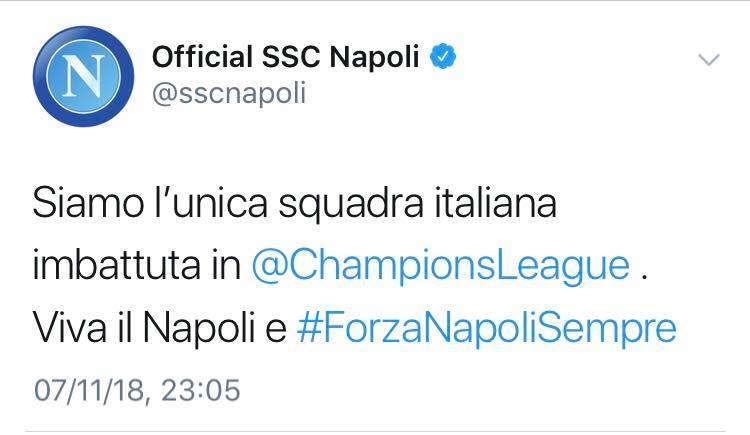The image size is (750, 435).
Task: Click the blue verified badge
Action: click(x=443, y=57)
